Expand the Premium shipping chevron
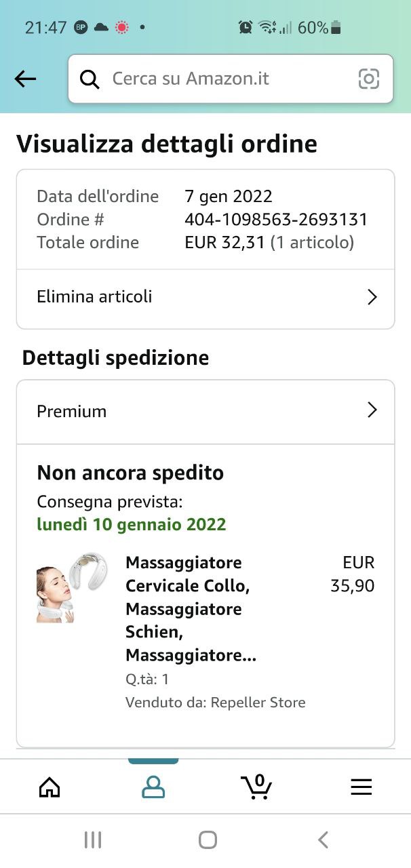Image resolution: width=411 pixels, height=868 pixels. point(372,410)
